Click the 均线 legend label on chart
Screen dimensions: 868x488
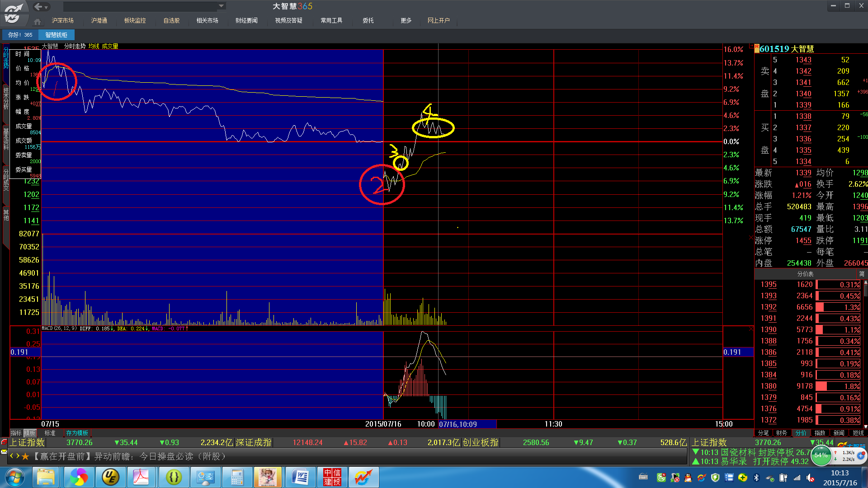[94, 46]
